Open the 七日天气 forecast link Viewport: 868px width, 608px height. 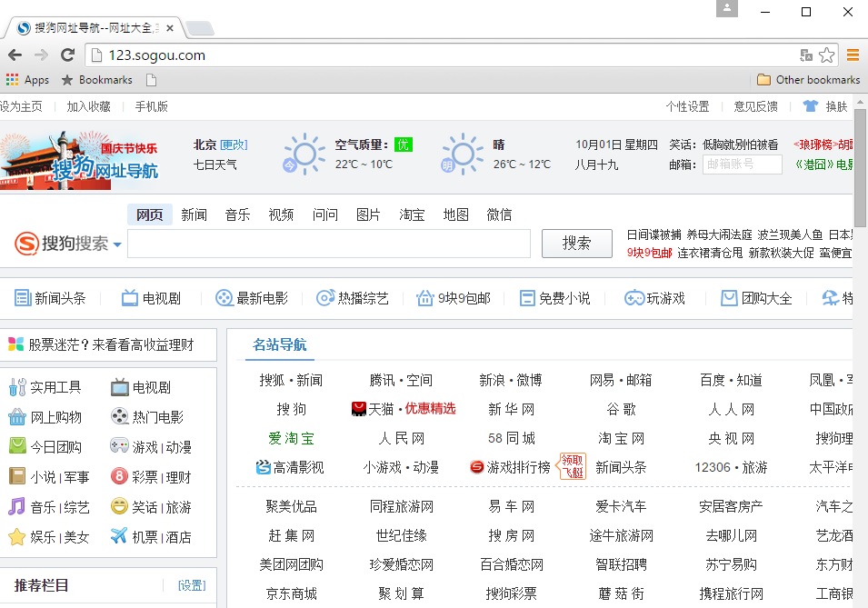tap(215, 164)
